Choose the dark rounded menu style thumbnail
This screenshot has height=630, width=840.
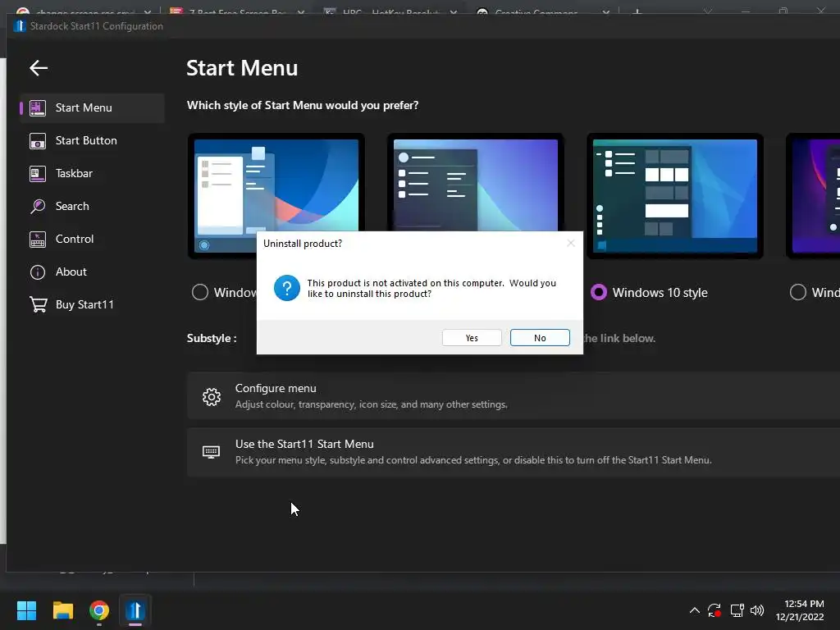(475, 183)
